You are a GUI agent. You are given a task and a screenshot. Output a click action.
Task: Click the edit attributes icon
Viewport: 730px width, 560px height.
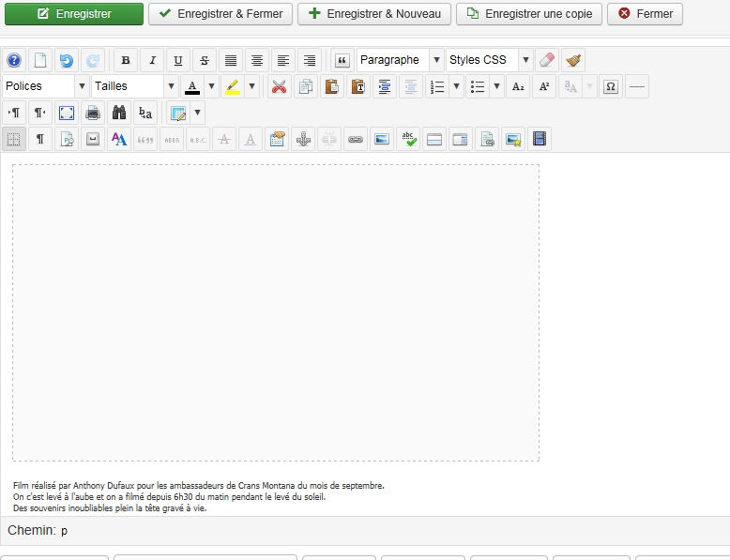[x=277, y=139]
